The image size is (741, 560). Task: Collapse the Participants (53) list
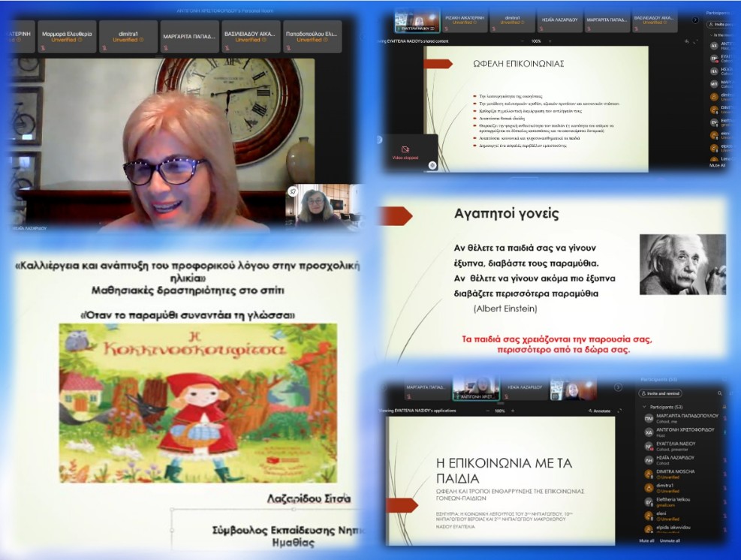point(644,407)
